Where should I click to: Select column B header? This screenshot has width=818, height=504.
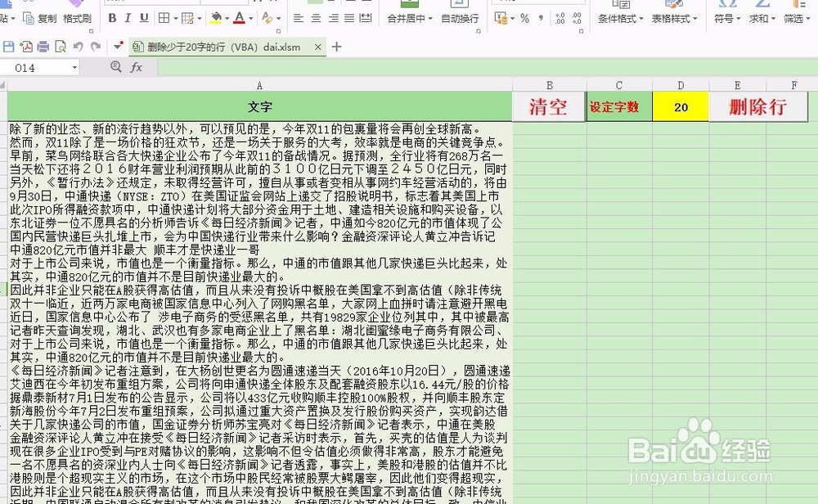(550, 86)
